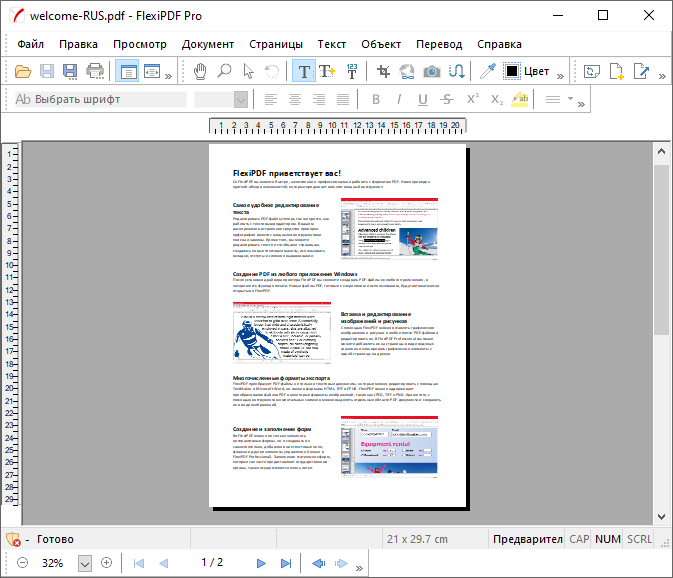Select the Crop tool icon
Screen dimensions: 673x578
pyautogui.click(x=384, y=71)
